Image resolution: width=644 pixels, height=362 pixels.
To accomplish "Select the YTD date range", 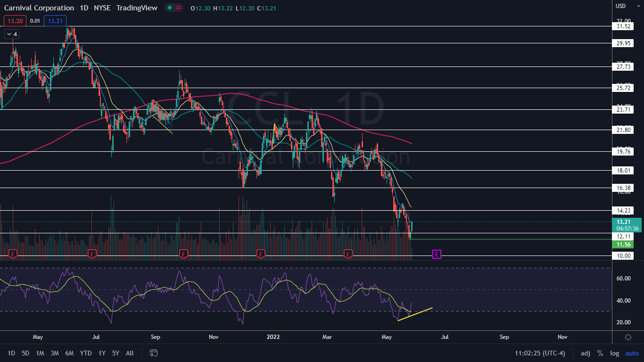I will [86, 353].
